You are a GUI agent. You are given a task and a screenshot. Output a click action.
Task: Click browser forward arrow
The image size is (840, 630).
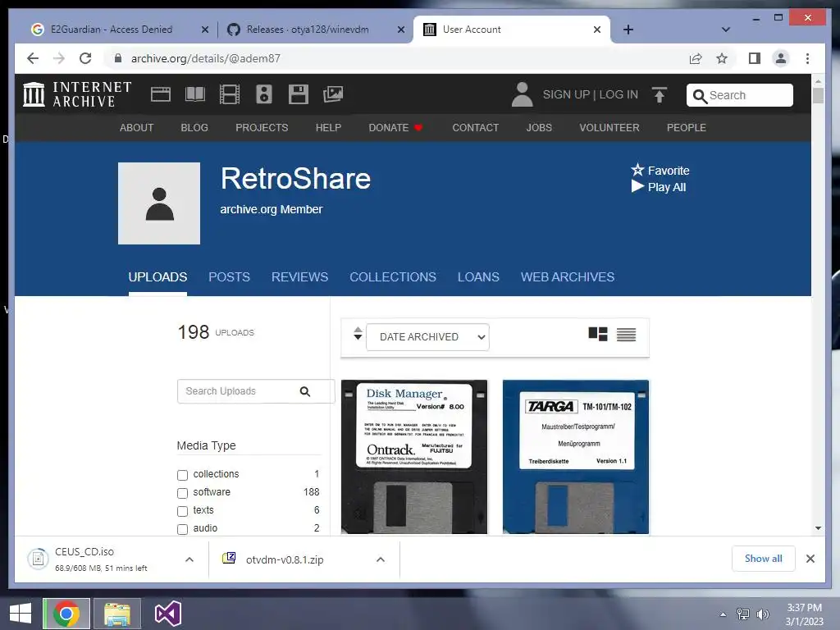click(x=59, y=58)
